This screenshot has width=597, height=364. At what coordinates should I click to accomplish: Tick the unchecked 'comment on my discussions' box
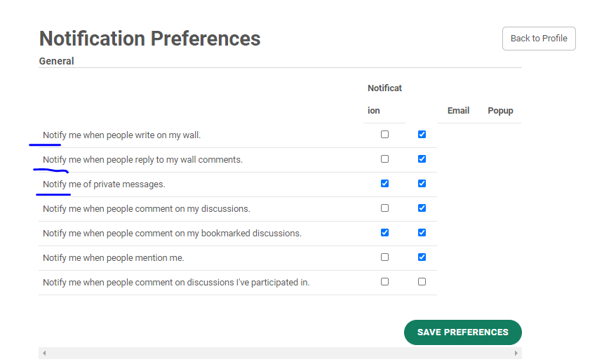tap(384, 208)
